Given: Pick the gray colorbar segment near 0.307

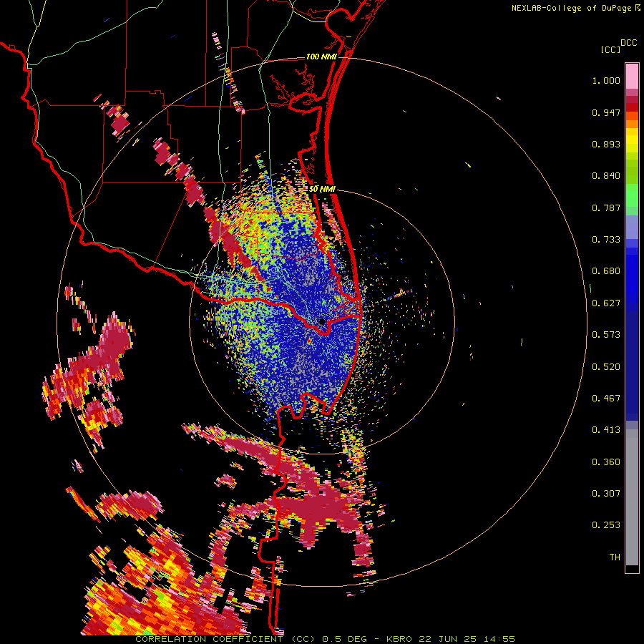Looking at the screenshot, I should [x=632, y=497].
